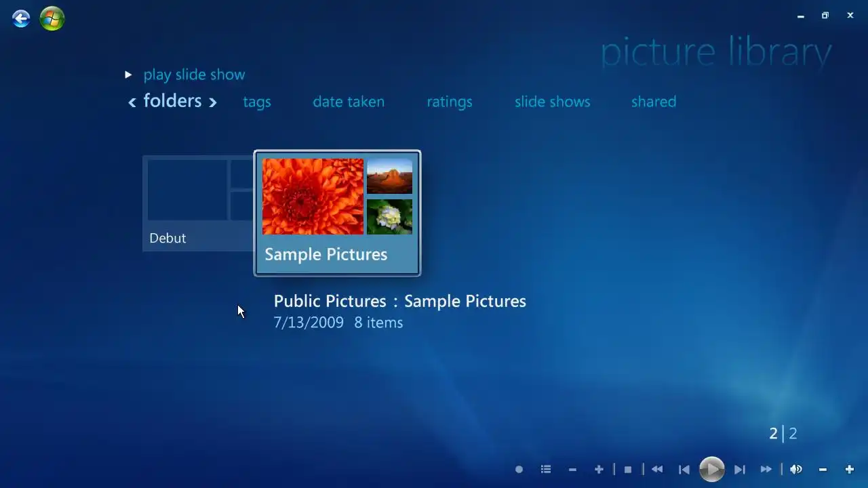Image resolution: width=868 pixels, height=488 pixels.
Task: Open the Debut folder
Action: 198,203
